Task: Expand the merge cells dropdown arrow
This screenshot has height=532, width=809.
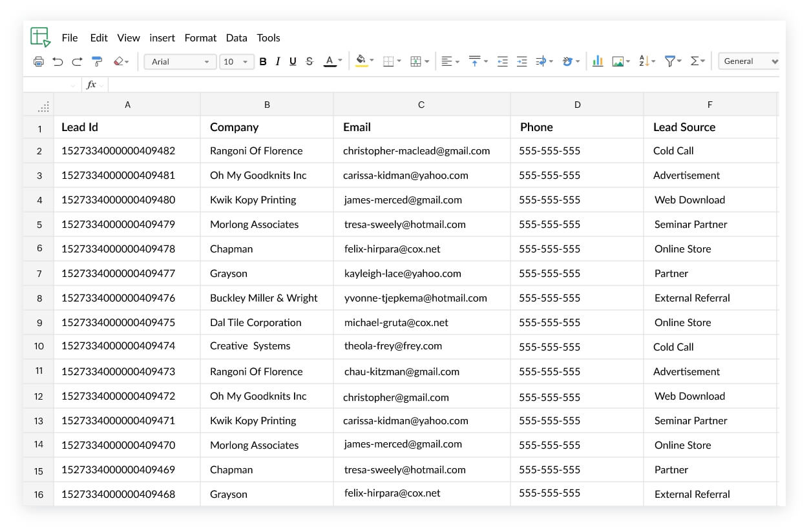Action: (426, 62)
